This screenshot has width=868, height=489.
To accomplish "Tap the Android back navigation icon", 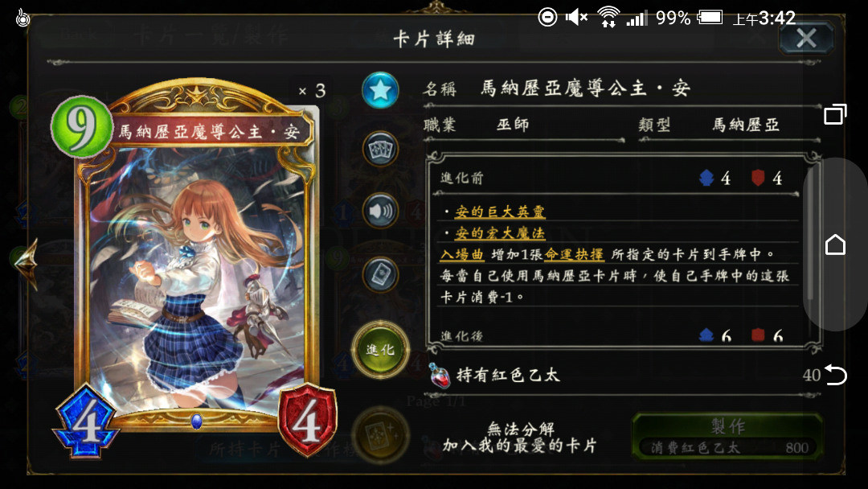I will (836, 375).
